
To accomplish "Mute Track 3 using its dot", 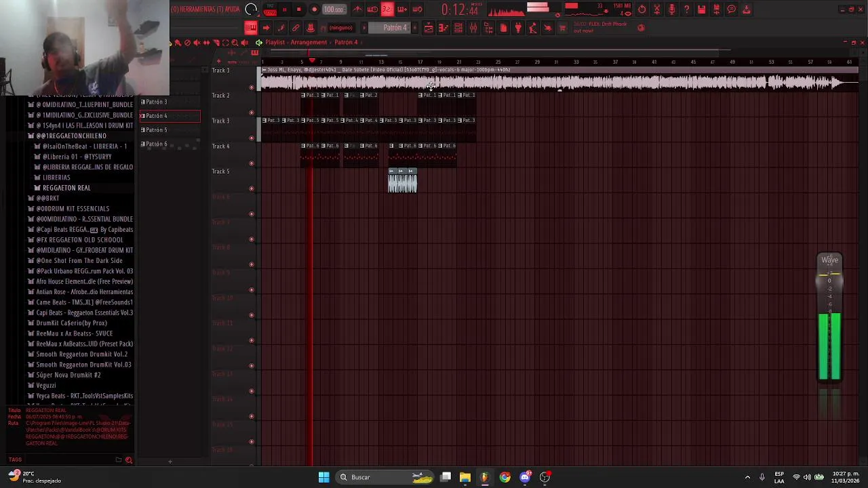I will coord(252,138).
